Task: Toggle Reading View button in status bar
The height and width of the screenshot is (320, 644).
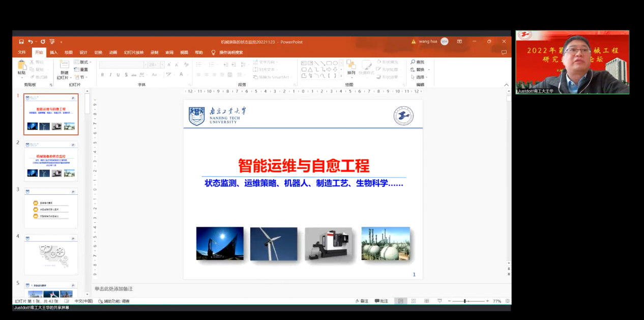Action: [427, 301]
